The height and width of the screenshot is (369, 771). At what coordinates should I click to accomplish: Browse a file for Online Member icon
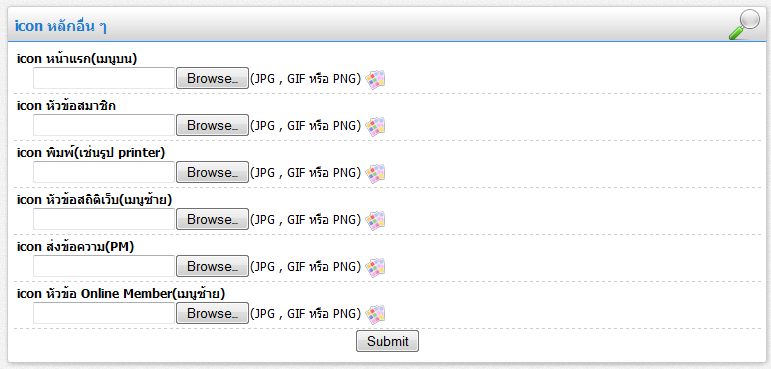[212, 313]
